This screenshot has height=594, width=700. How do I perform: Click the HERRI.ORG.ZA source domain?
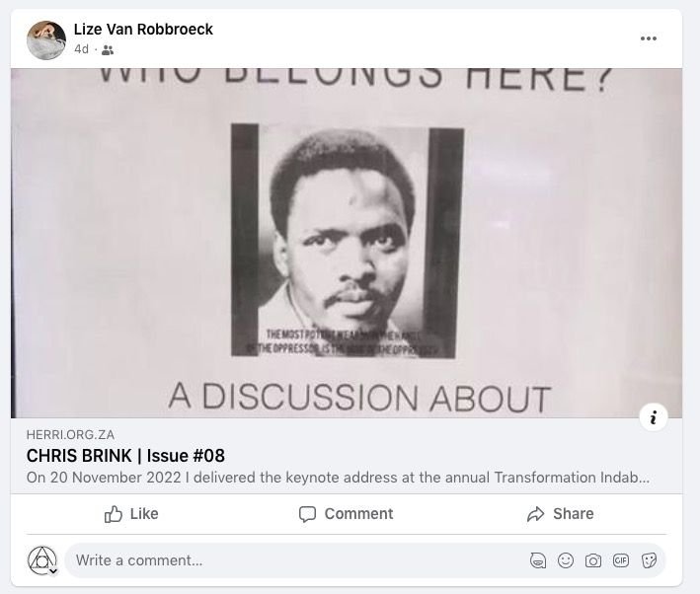70,435
